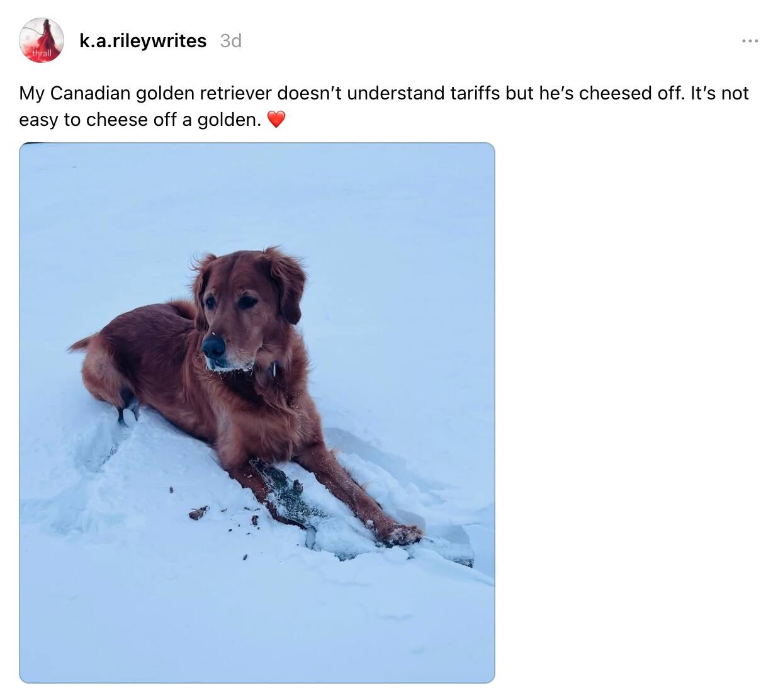Click the "thrall" text on the avatar
The width and height of the screenshot is (783, 700).
coord(42,54)
